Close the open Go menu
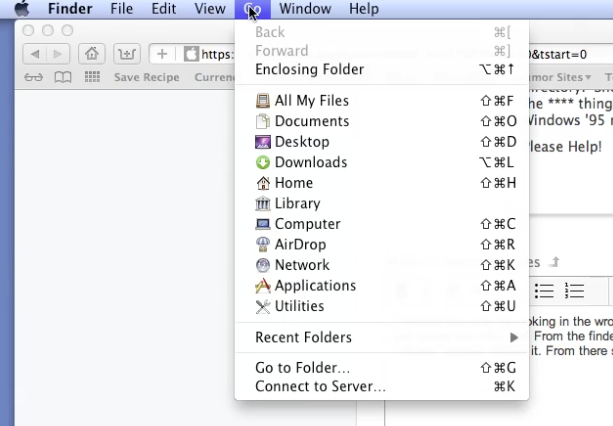Image resolution: width=613 pixels, height=426 pixels. [253, 9]
